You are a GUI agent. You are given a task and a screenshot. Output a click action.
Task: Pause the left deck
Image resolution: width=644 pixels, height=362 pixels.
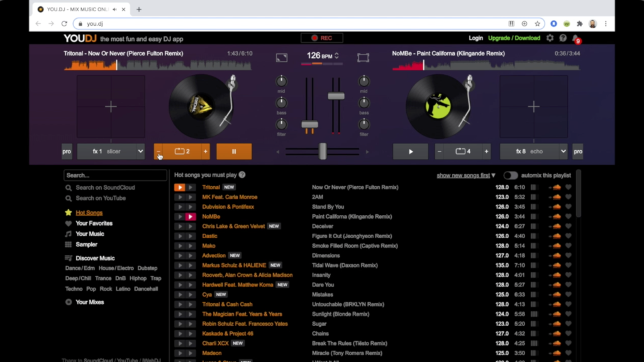234,151
